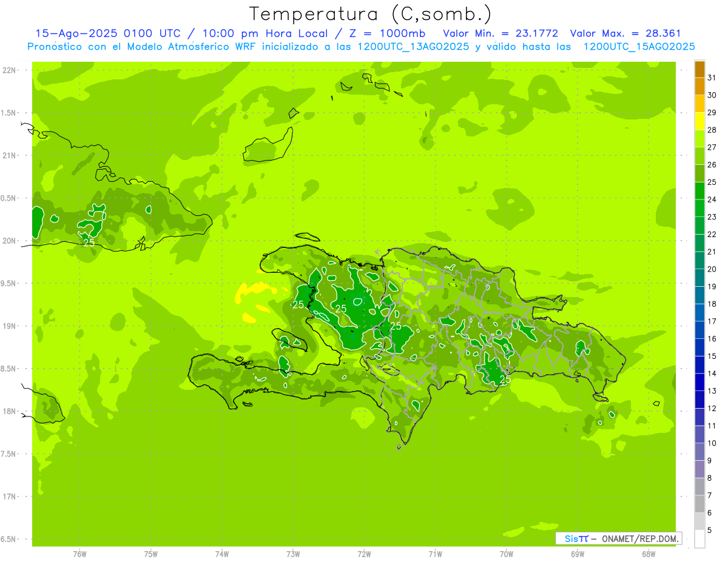
Task: Pick the legend swatch between 25 and 26
Action: [699, 173]
